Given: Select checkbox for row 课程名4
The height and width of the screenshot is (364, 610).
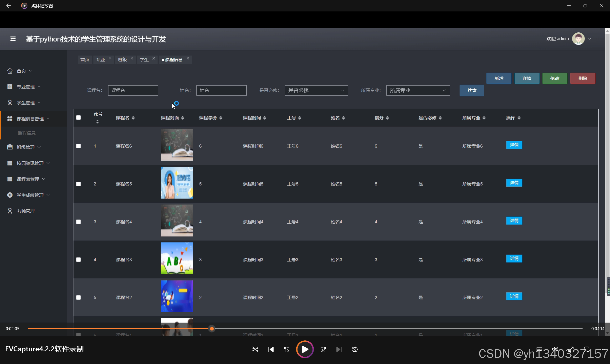Looking at the screenshot, I should click(x=78, y=222).
